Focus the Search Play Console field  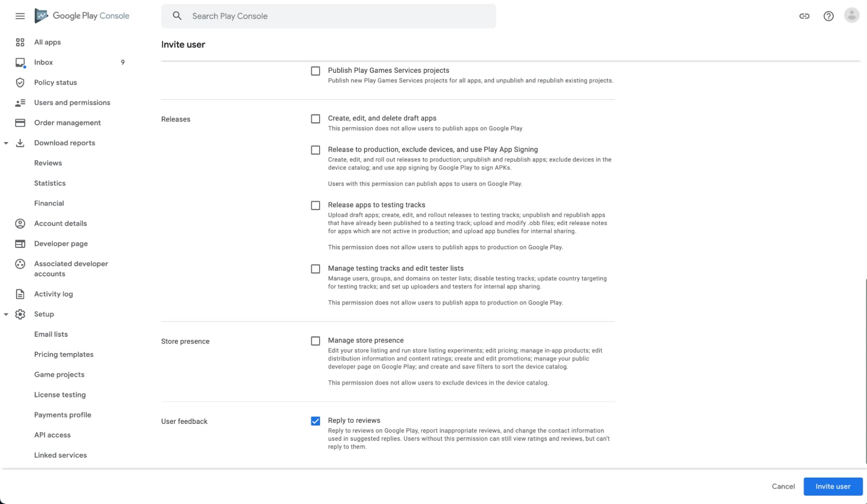[328, 16]
